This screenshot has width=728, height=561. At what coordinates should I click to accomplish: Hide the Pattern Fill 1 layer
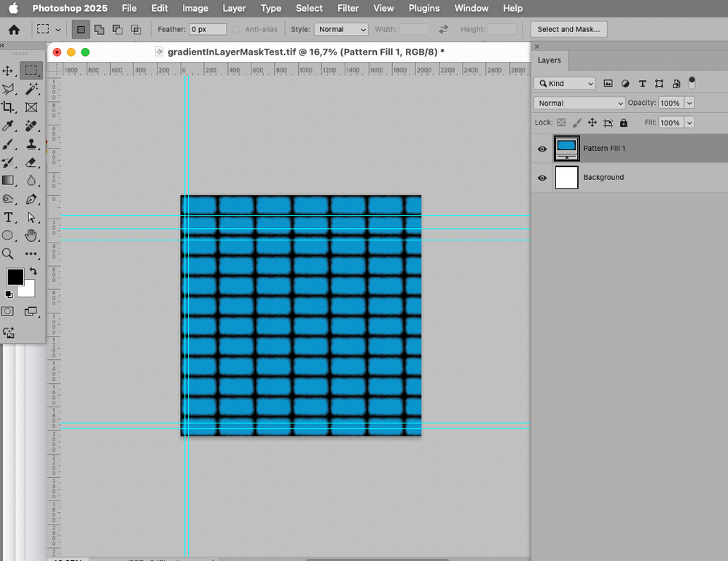tap(542, 149)
